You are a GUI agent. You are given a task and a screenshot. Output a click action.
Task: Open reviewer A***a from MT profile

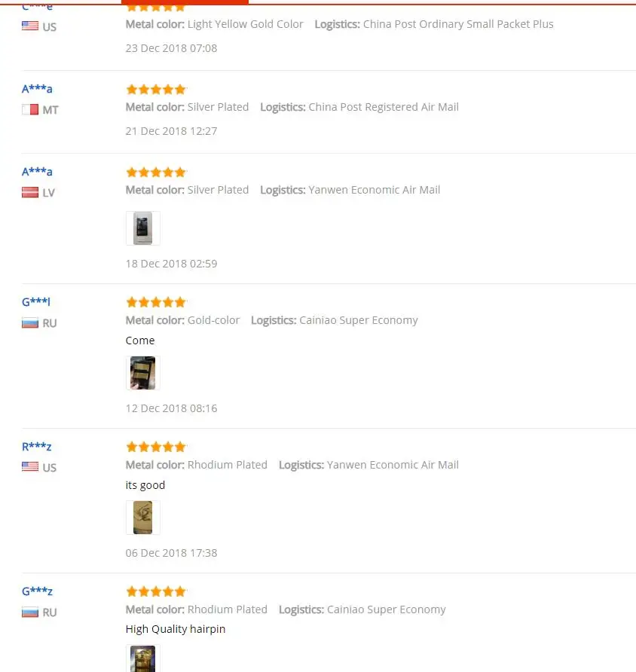tap(37, 89)
